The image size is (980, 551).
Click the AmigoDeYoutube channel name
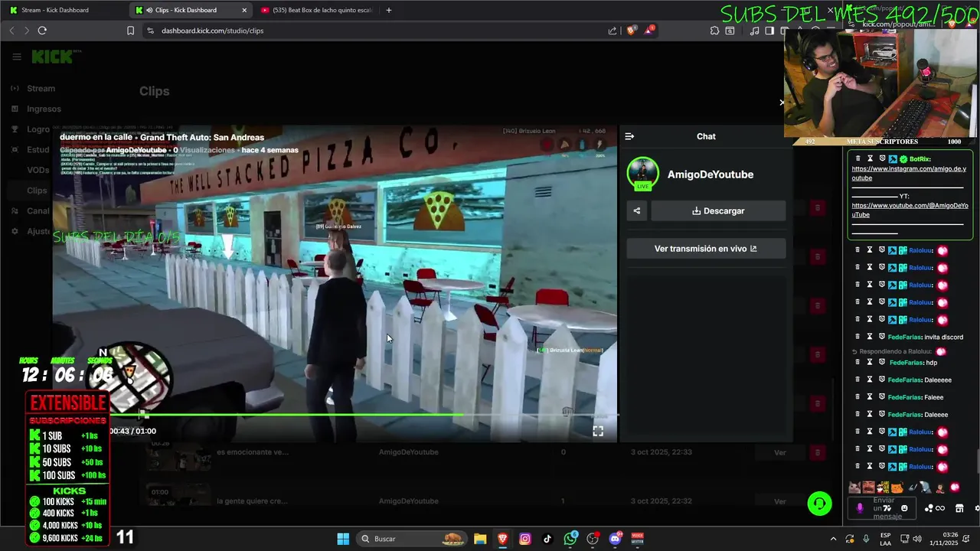click(x=710, y=174)
